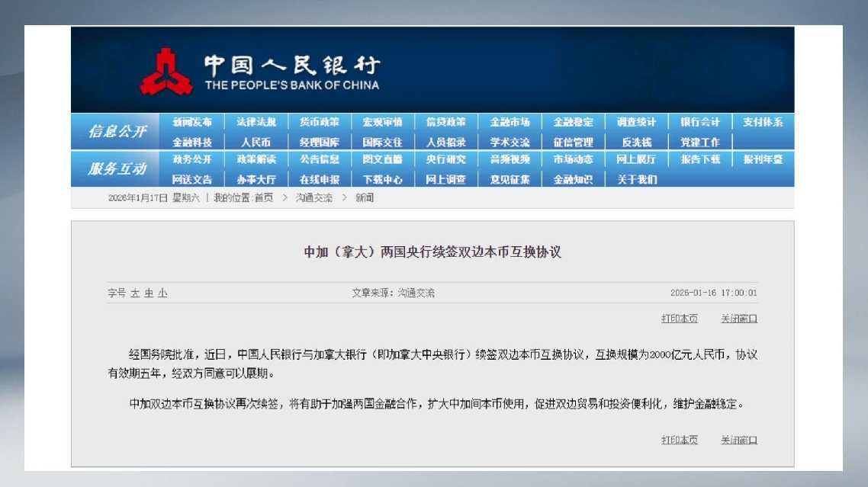Click the bottom 关闭窗口 link below article
The height and width of the screenshot is (487, 868).
[x=738, y=440]
